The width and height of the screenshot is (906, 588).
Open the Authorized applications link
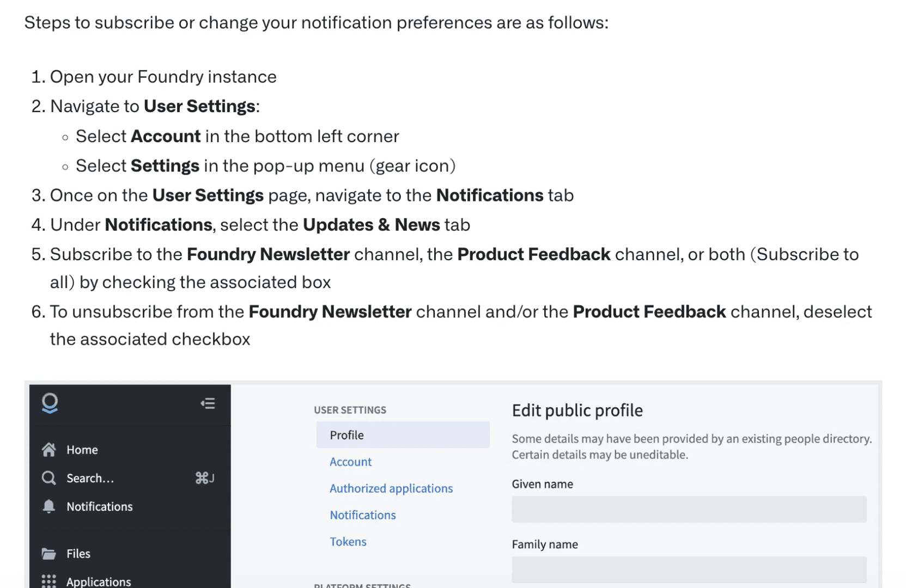click(391, 488)
